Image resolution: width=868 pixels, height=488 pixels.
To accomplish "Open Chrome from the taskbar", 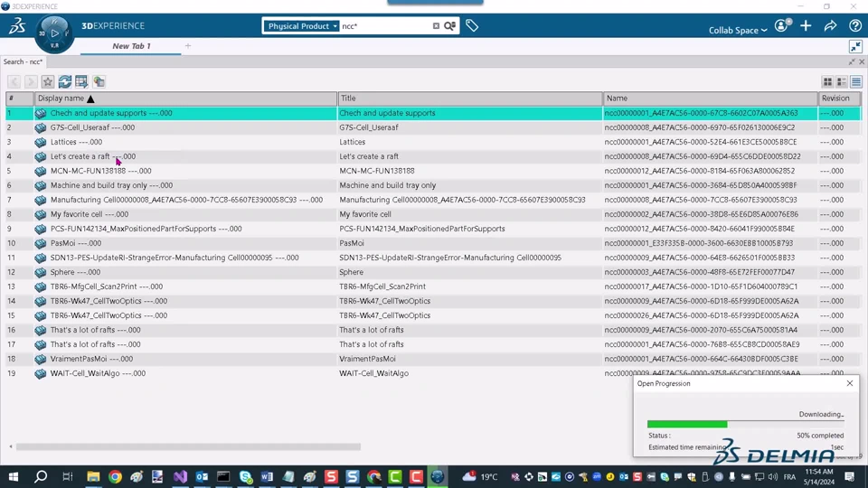I will pyautogui.click(x=115, y=476).
